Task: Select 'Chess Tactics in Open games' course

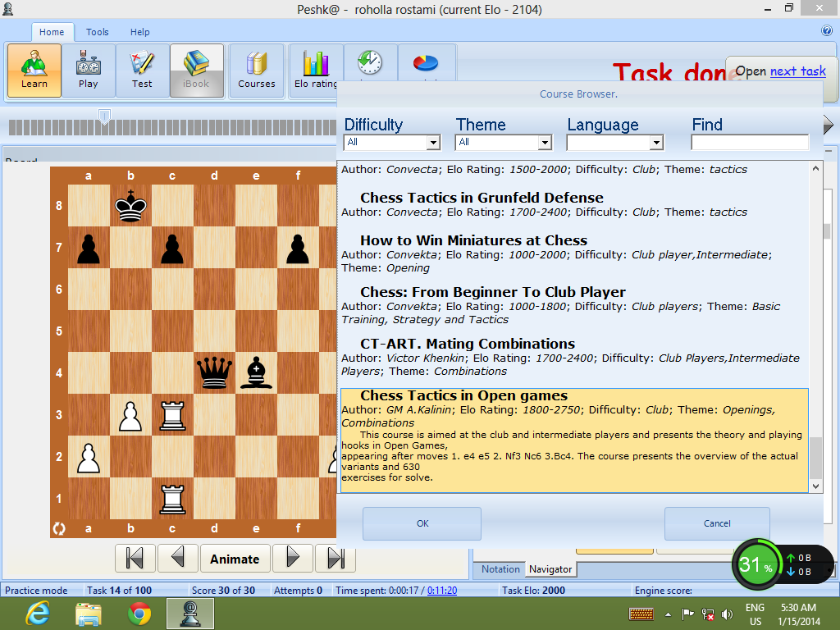Action: pyautogui.click(x=574, y=441)
